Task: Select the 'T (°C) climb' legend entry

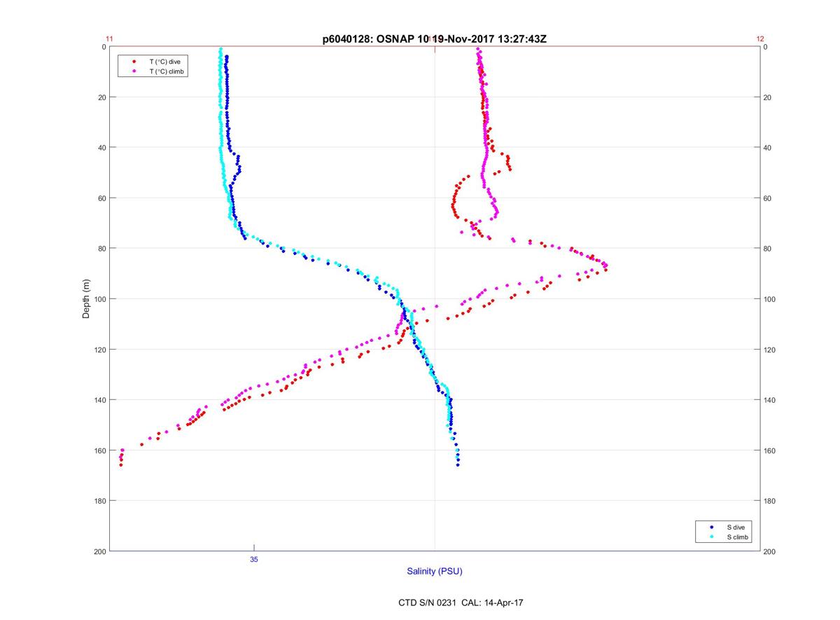Action: [x=167, y=71]
